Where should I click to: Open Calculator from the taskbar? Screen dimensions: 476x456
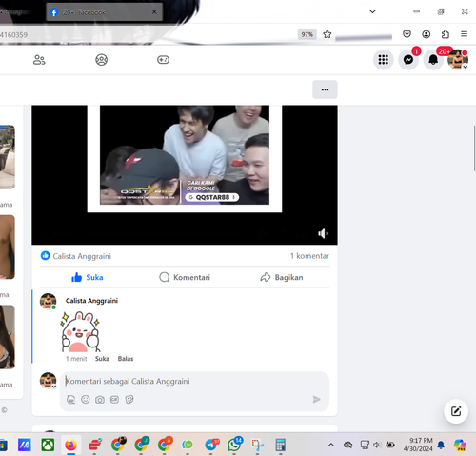tap(281, 445)
